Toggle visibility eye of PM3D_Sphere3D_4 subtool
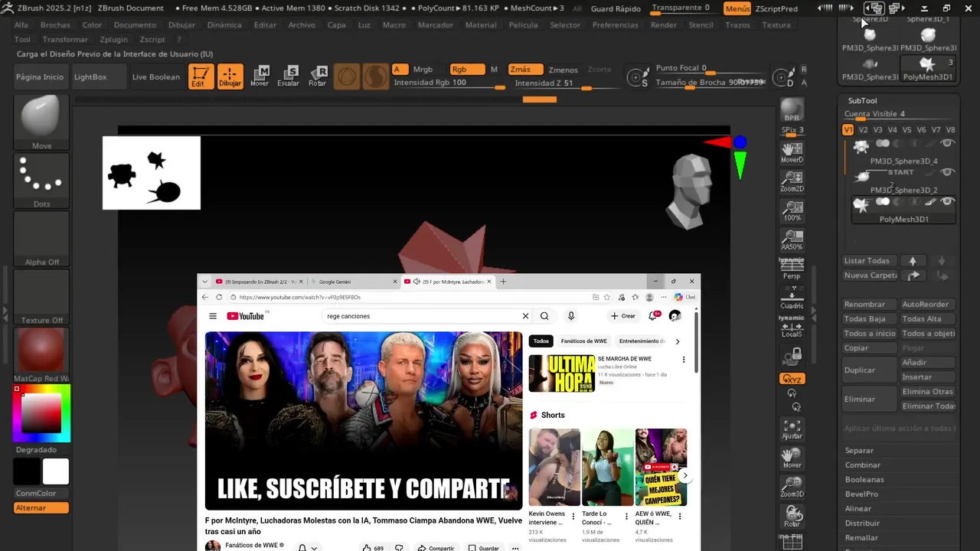 [948, 144]
